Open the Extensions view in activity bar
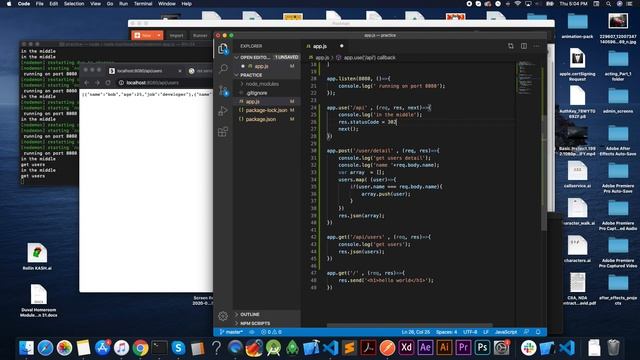This screenshot has height=360, width=640. (x=223, y=132)
